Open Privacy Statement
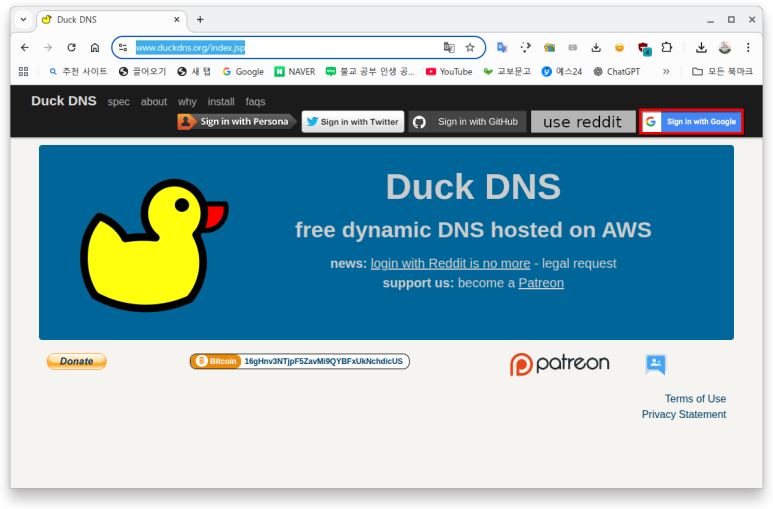 click(683, 414)
